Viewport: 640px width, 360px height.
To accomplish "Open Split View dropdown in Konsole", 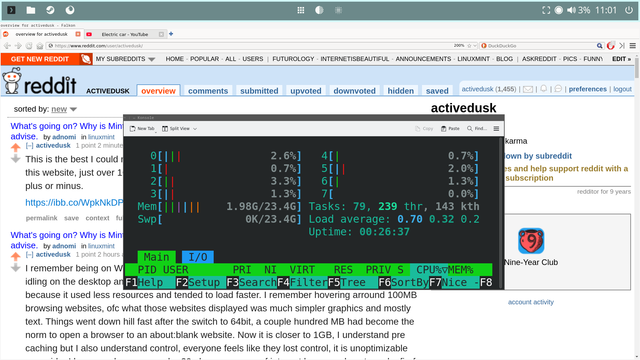I will coord(179,129).
